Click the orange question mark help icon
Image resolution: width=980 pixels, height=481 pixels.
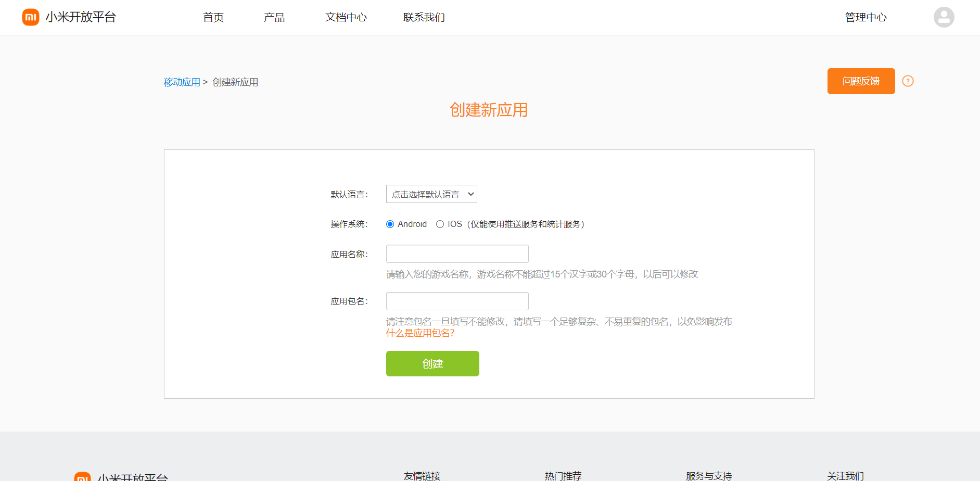coord(908,81)
